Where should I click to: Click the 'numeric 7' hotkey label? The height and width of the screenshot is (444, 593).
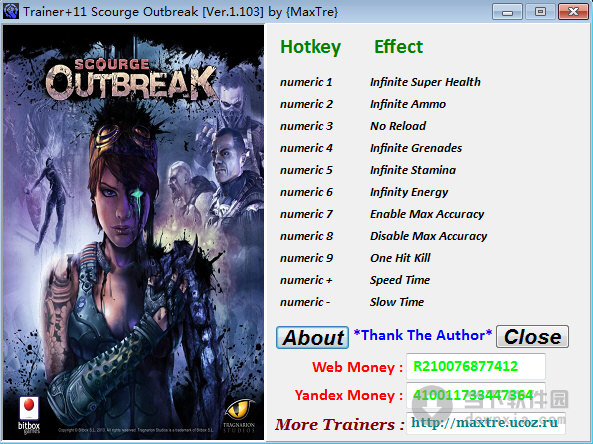(x=306, y=214)
